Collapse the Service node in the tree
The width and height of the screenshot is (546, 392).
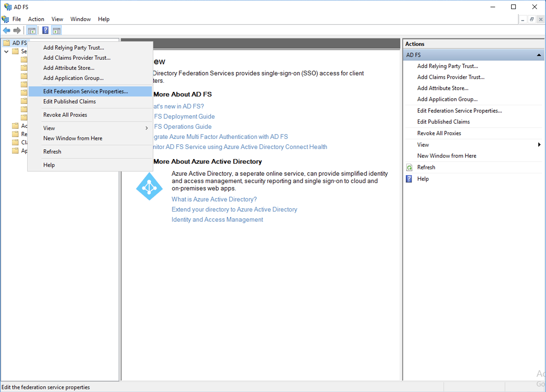[x=6, y=51]
